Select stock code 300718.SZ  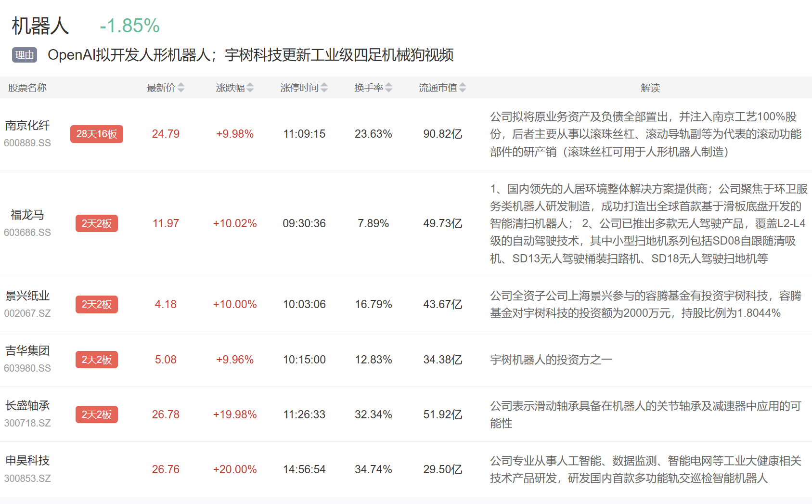pyautogui.click(x=27, y=423)
